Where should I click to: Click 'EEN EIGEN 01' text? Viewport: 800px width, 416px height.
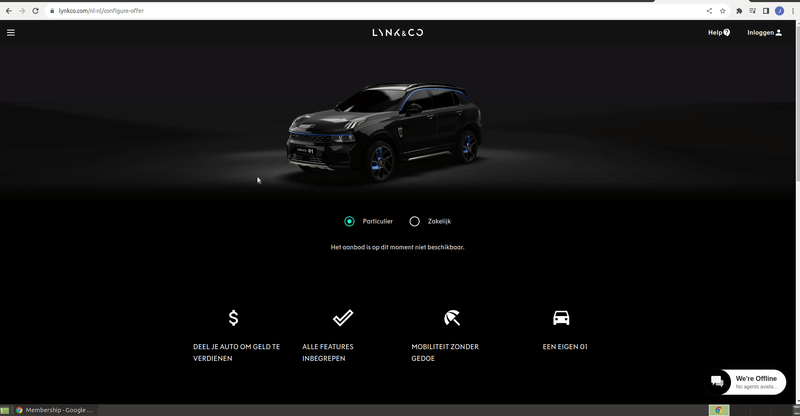pos(565,347)
